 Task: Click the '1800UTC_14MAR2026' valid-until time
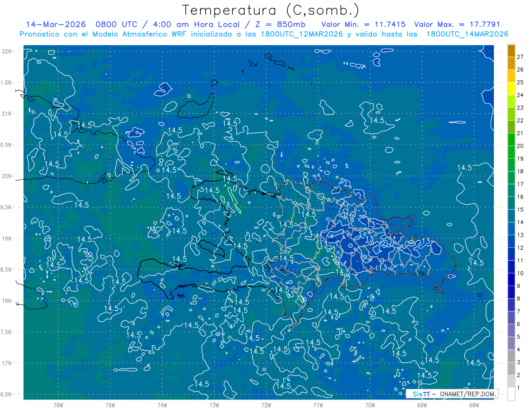tap(467, 34)
